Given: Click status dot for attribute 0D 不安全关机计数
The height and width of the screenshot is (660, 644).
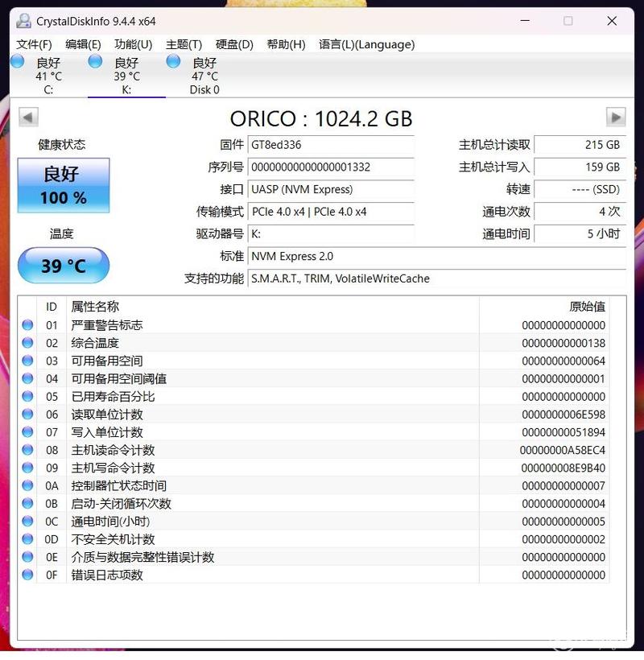Looking at the screenshot, I should pos(28,539).
